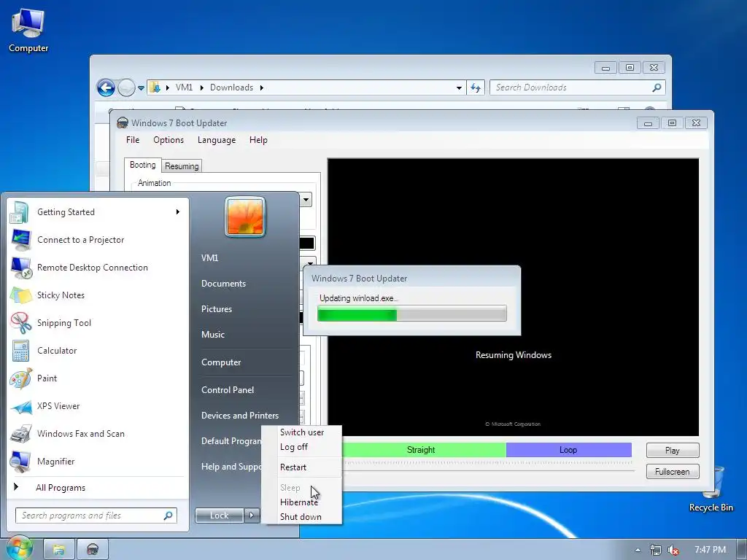Click the green Straight animation segment
This screenshot has width=747, height=560.
point(424,450)
